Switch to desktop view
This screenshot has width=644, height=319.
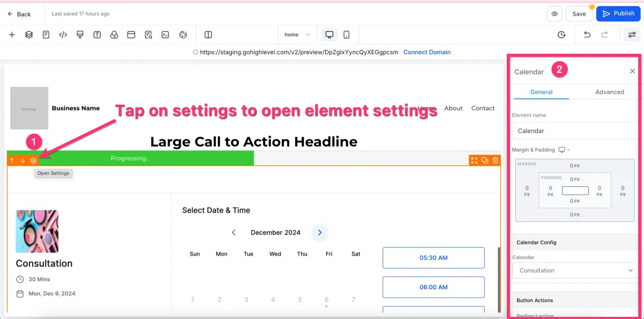330,35
